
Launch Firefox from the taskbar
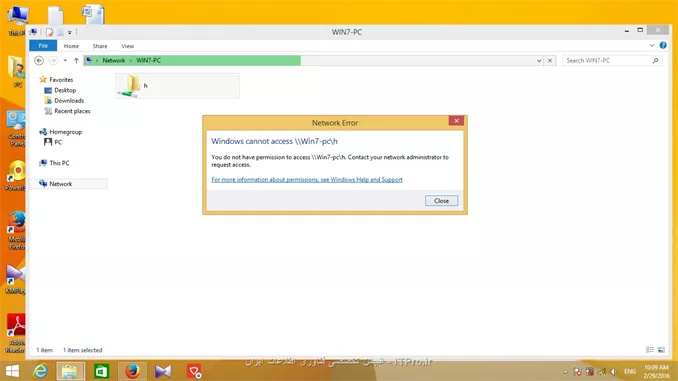tap(132, 371)
